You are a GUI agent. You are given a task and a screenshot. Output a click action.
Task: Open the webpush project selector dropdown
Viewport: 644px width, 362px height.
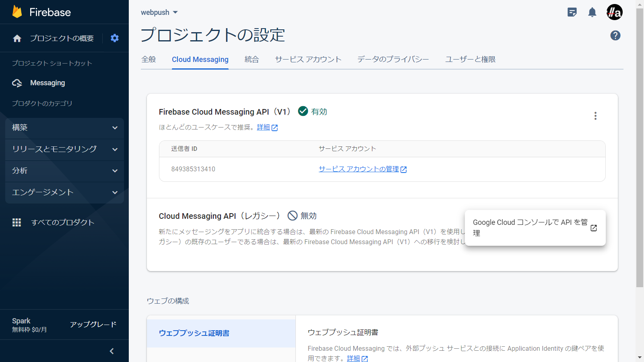tap(159, 12)
